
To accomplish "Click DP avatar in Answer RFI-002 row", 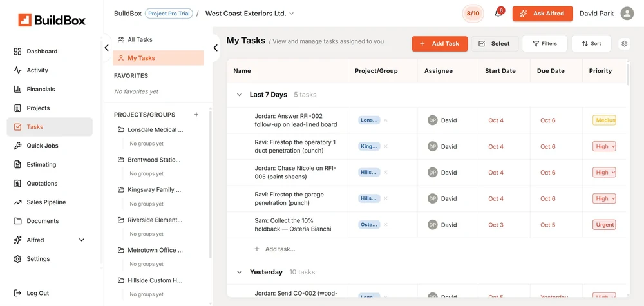I will (x=432, y=120).
